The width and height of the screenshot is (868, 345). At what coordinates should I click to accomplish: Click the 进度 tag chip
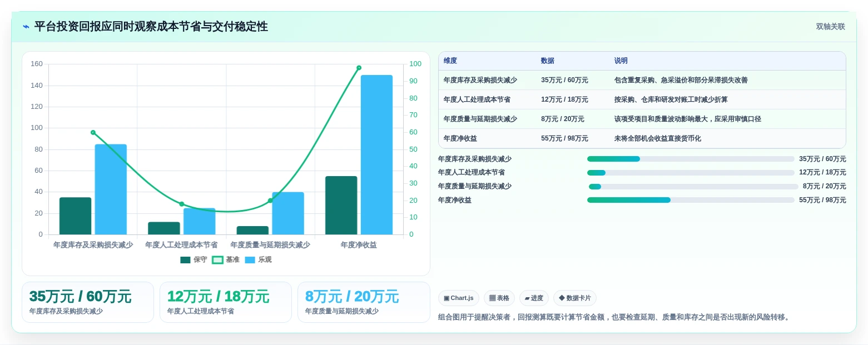534,298
